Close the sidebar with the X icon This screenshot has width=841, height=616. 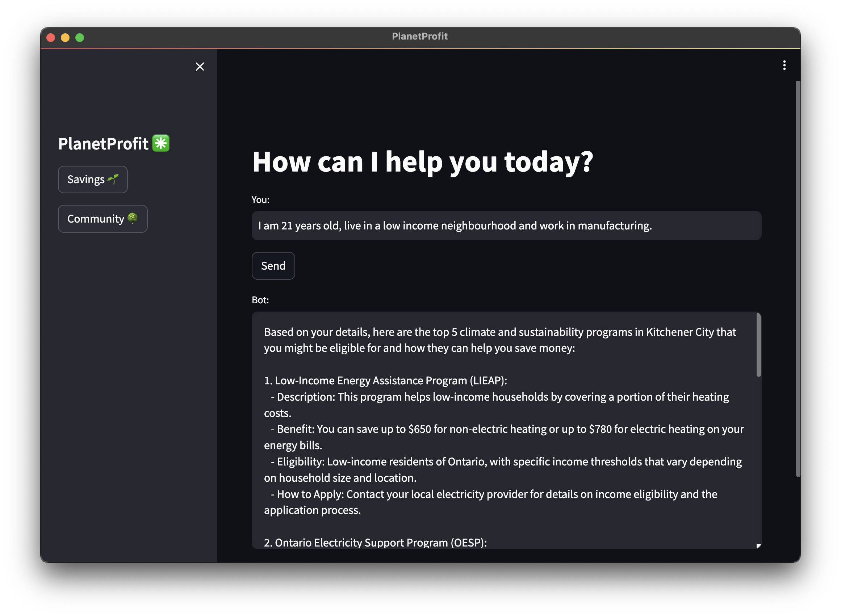coord(200,67)
